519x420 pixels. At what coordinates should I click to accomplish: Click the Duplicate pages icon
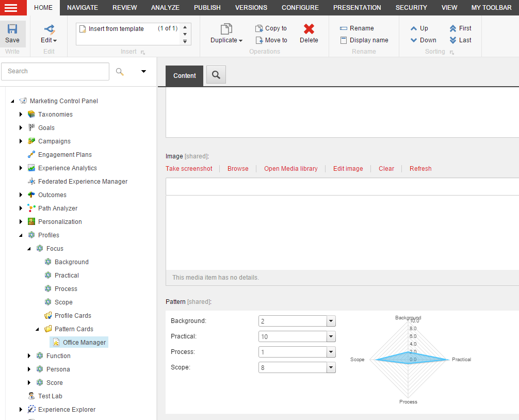(226, 29)
